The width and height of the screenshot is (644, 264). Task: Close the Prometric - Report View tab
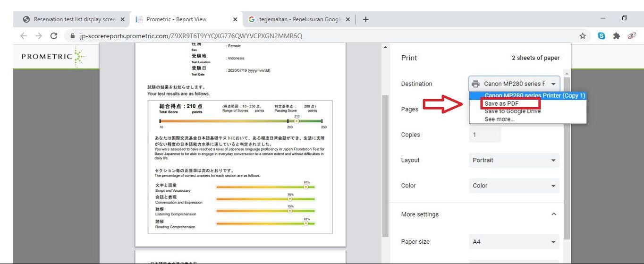(236, 19)
